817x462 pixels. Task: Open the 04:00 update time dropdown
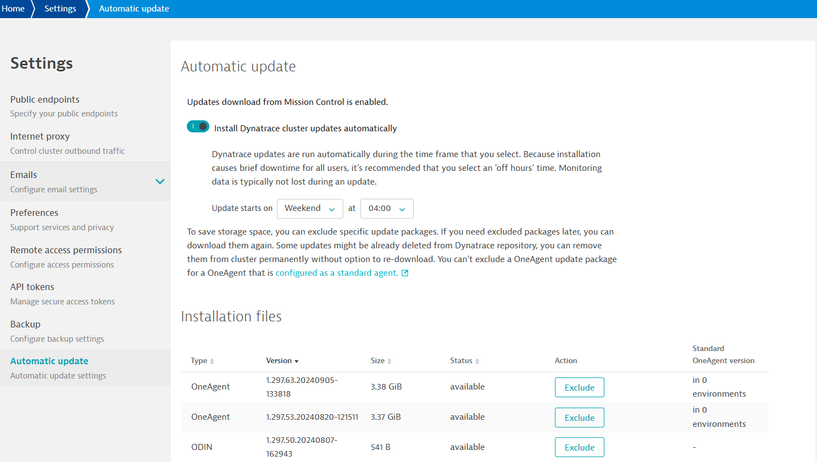pyautogui.click(x=386, y=209)
